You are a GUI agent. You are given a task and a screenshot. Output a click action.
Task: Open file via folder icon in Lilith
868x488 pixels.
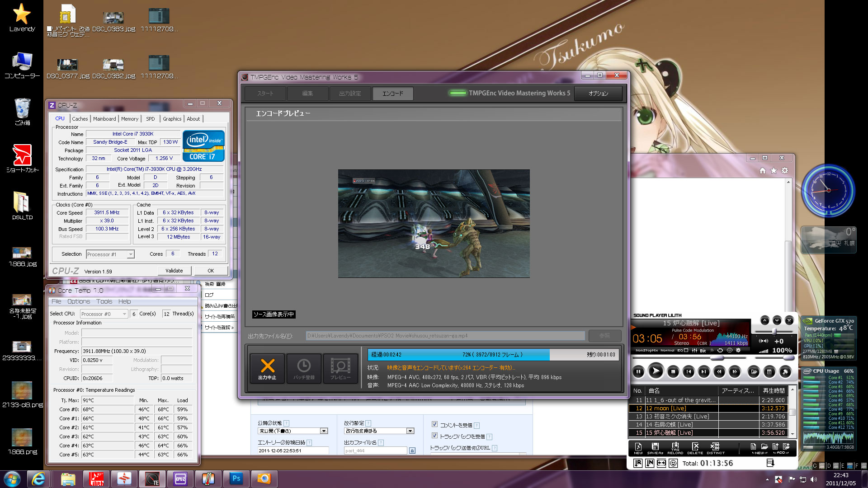[x=754, y=372]
